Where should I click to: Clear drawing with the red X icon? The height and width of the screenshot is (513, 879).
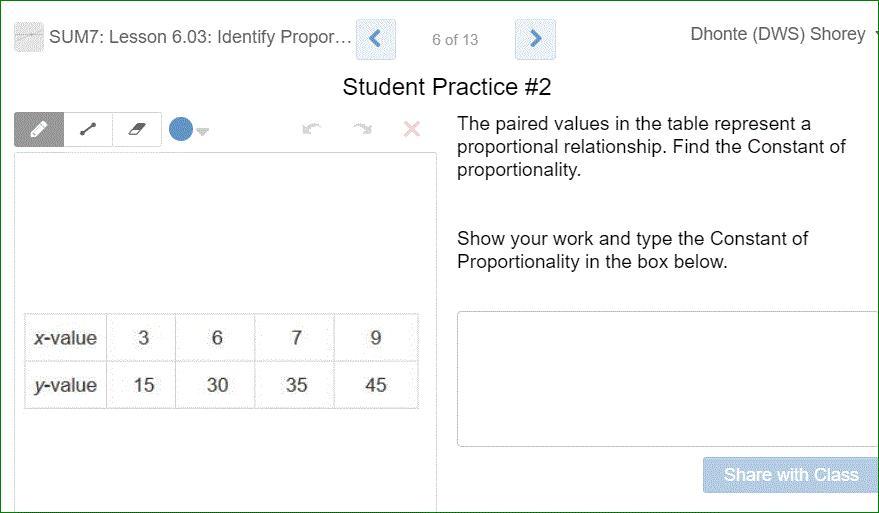coord(411,129)
